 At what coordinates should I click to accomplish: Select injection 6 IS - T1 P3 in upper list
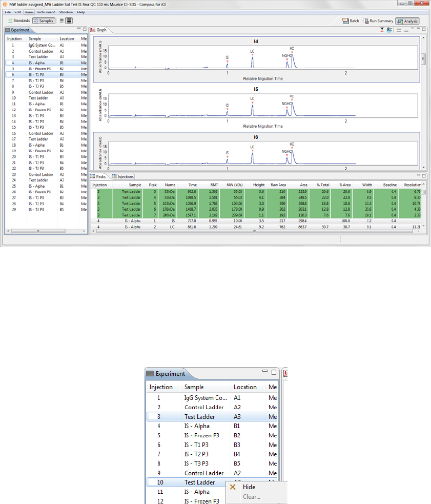(x=46, y=74)
